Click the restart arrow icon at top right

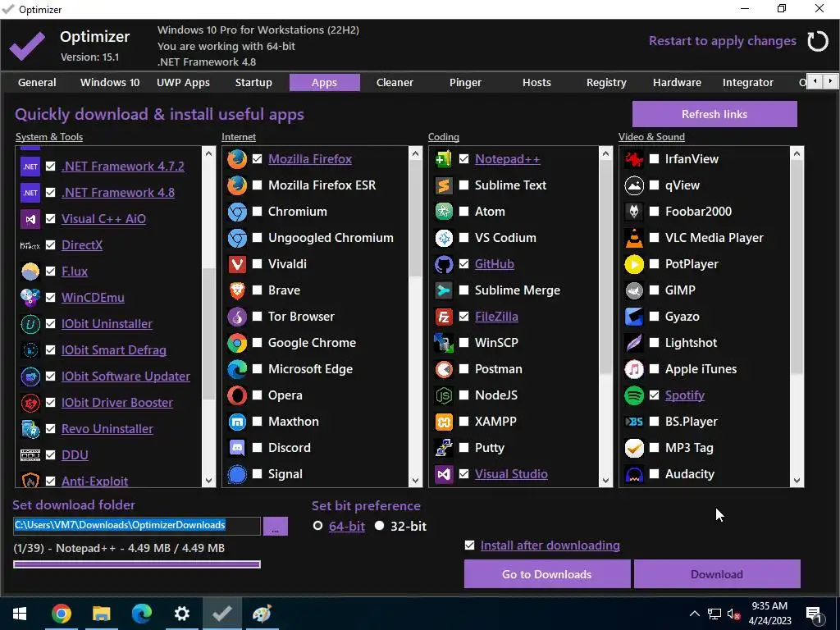point(818,41)
